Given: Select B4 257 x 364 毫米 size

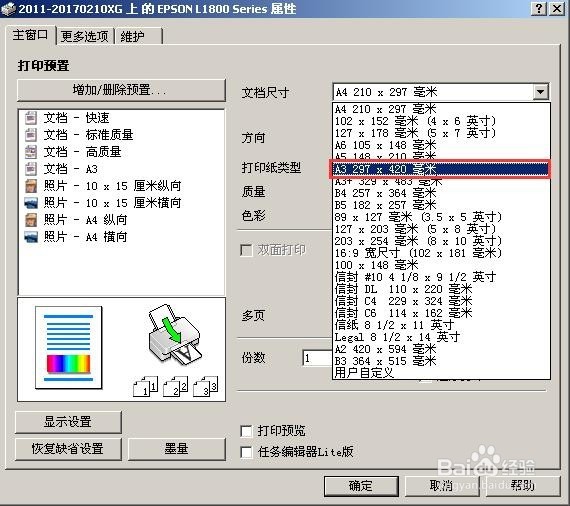Looking at the screenshot, I should click(x=441, y=193).
